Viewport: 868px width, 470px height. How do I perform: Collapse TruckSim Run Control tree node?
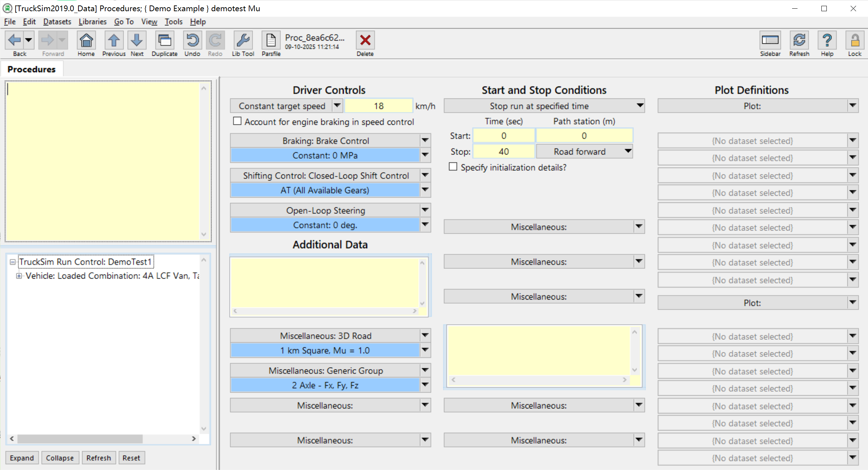click(13, 262)
